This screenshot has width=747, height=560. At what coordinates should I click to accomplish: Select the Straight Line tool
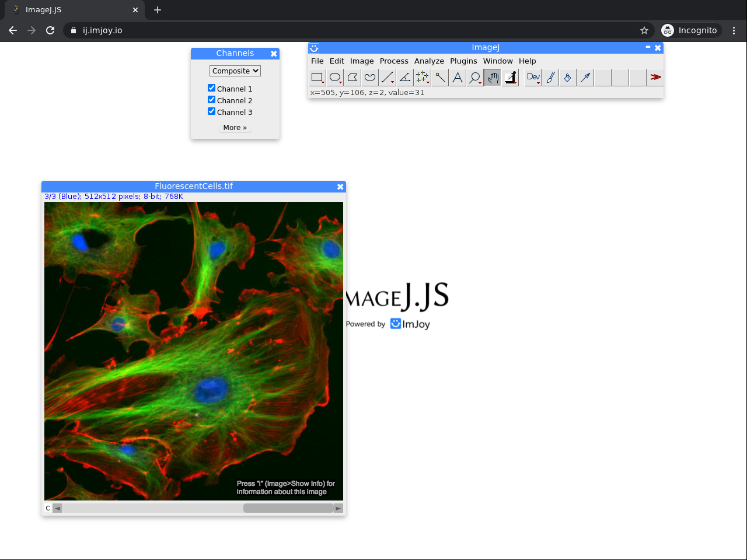pos(387,77)
